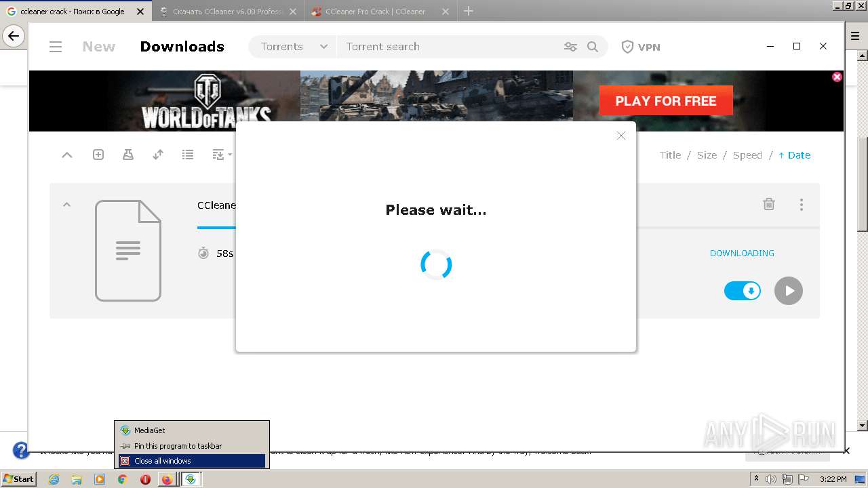The image size is (868, 488).
Task: Open the Windows Start menu
Action: click(18, 479)
